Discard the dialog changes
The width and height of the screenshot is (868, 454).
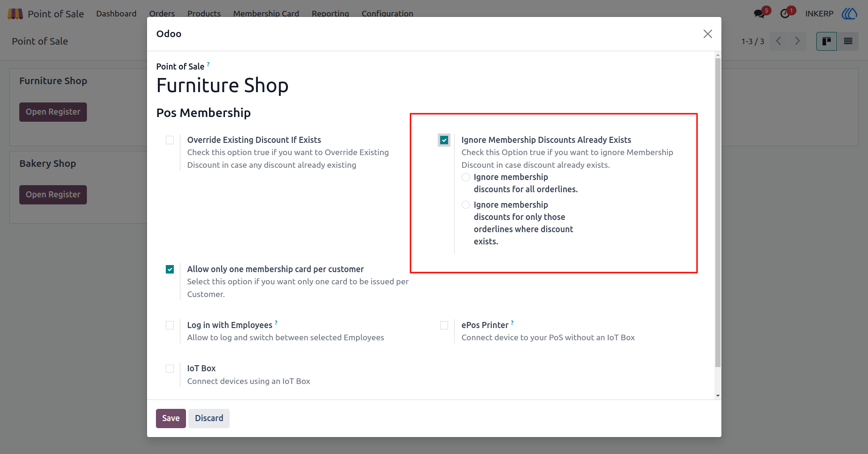[209, 418]
